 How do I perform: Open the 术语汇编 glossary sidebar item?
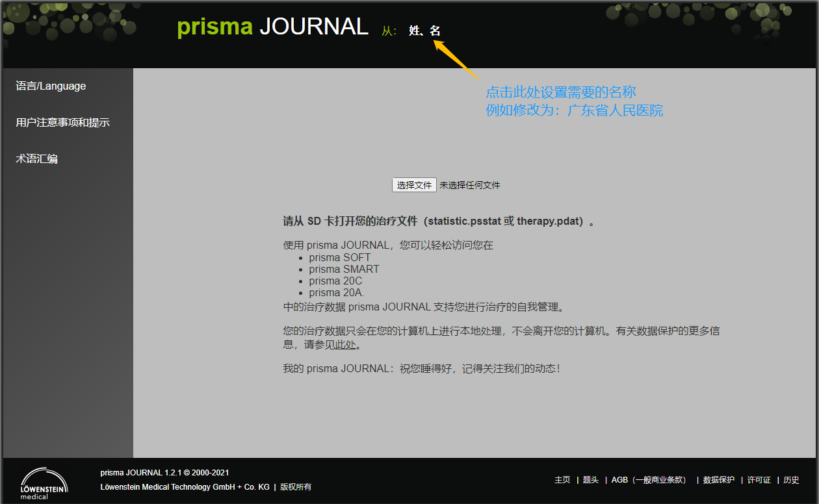(36, 159)
